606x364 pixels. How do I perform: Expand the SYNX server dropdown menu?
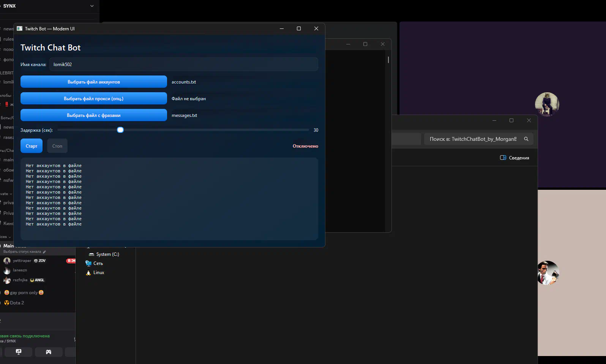[92, 6]
